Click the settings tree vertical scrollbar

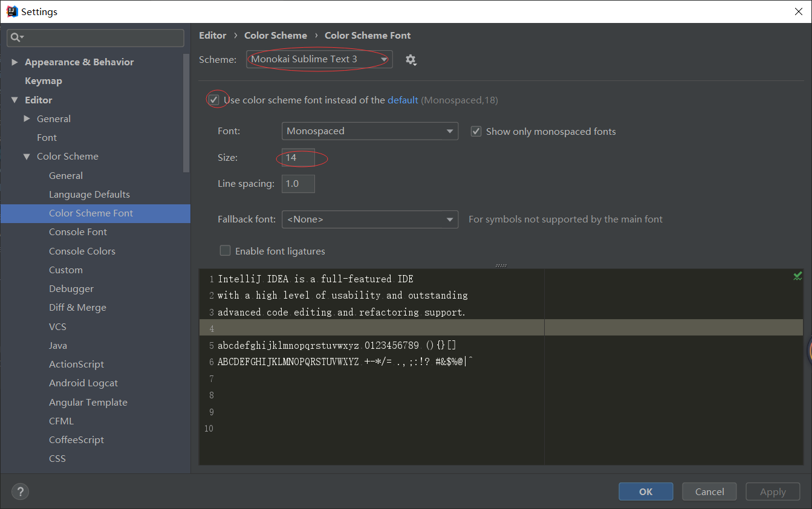(x=187, y=112)
